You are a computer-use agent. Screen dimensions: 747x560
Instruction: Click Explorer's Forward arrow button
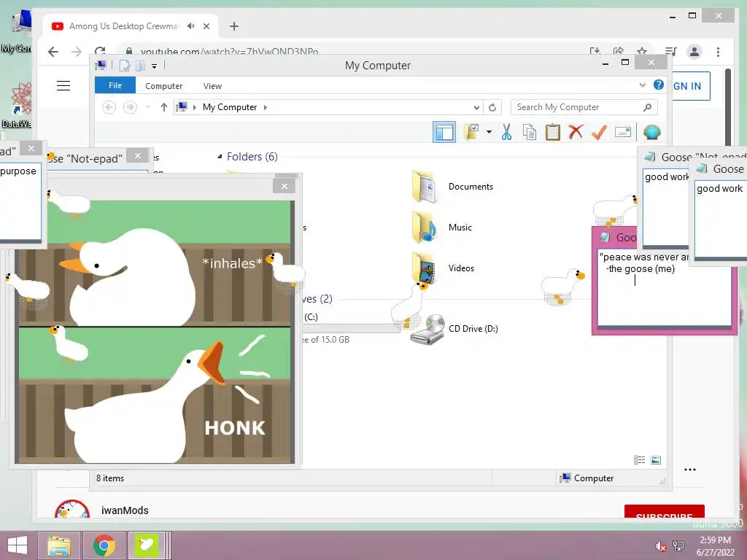130,107
